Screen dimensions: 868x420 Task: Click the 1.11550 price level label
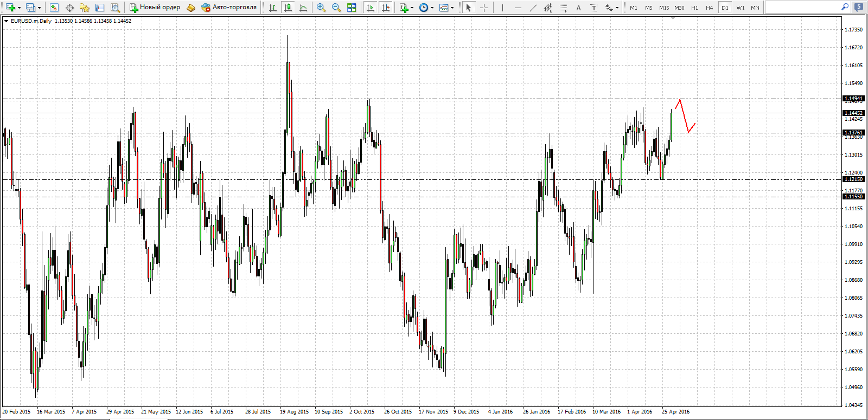[x=853, y=197]
